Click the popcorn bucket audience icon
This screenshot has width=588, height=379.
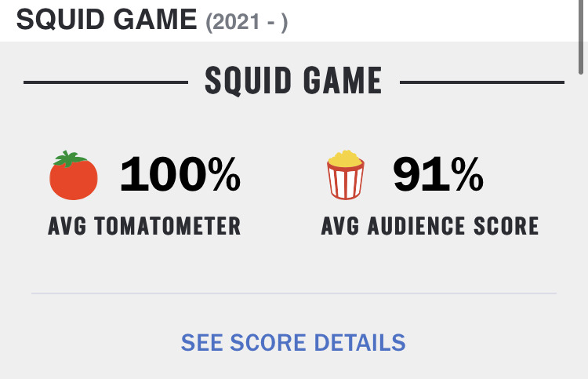point(345,176)
